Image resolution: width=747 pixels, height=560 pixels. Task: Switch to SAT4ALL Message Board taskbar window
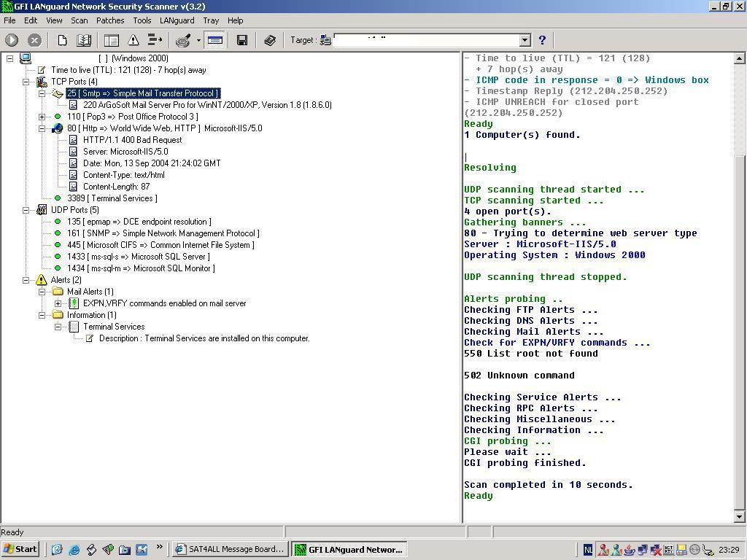(x=230, y=549)
